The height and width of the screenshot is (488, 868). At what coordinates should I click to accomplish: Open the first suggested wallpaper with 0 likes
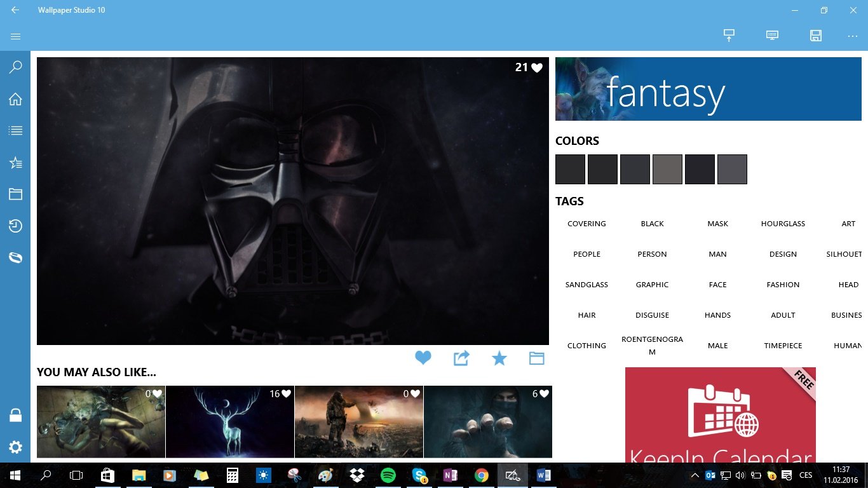[101, 422]
